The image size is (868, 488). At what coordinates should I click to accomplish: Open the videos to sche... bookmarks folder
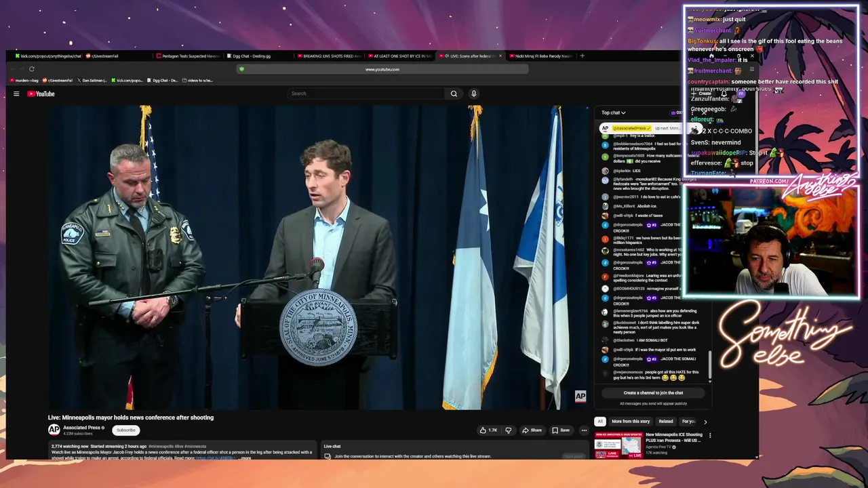coord(197,81)
